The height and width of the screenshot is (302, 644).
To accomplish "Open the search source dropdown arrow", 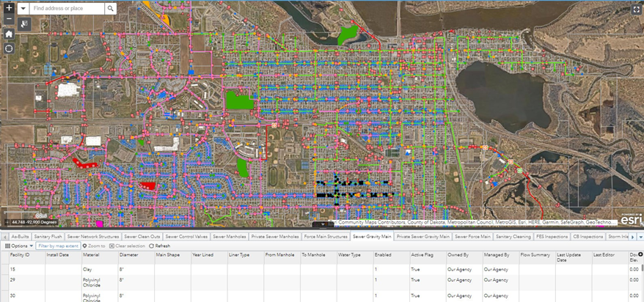I will pyautogui.click(x=23, y=9).
